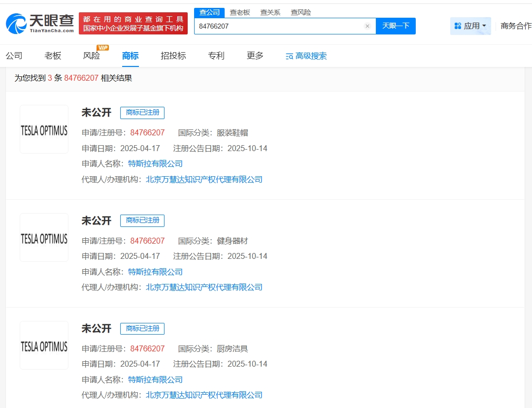Viewport: 532px width, 408px height.
Task: Open the 更多 navigation dropdown
Action: [254, 56]
